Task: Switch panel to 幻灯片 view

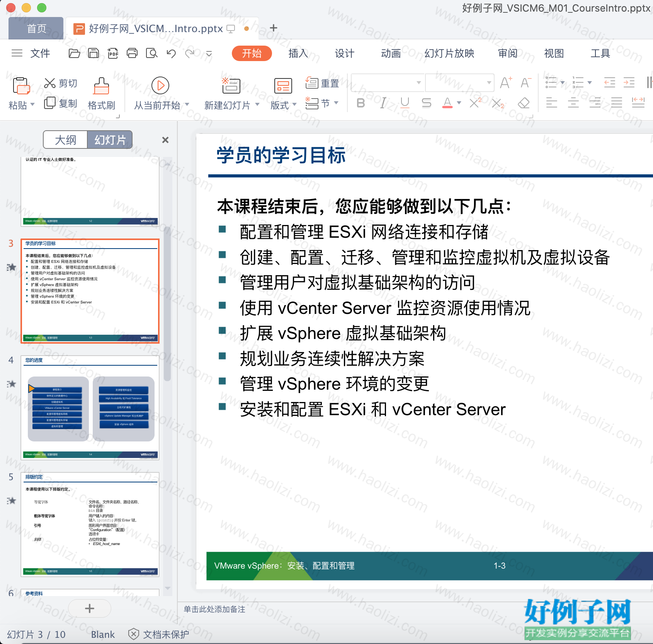Action: pos(110,140)
